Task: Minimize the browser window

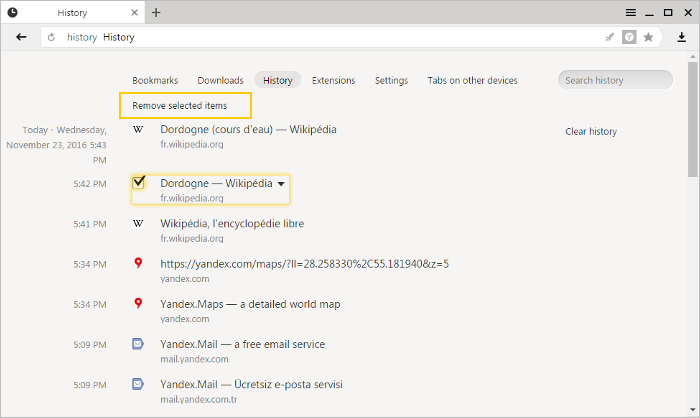Action: 649,13
